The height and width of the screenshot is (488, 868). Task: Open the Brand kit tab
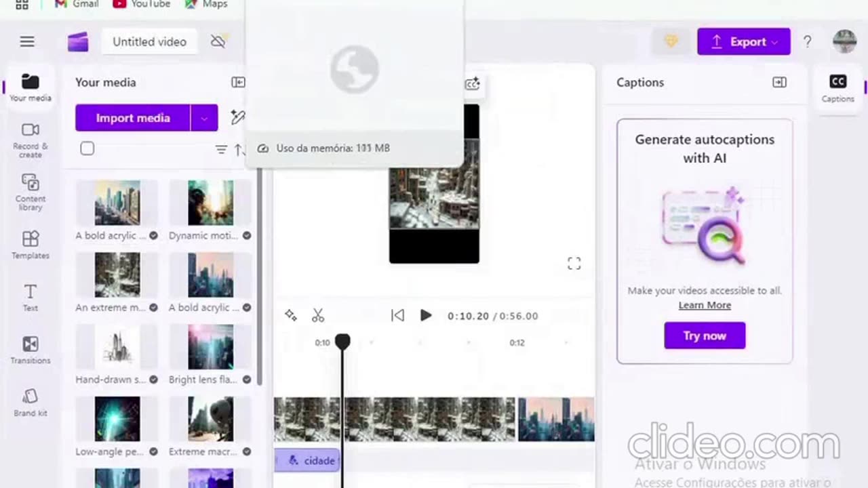click(30, 403)
